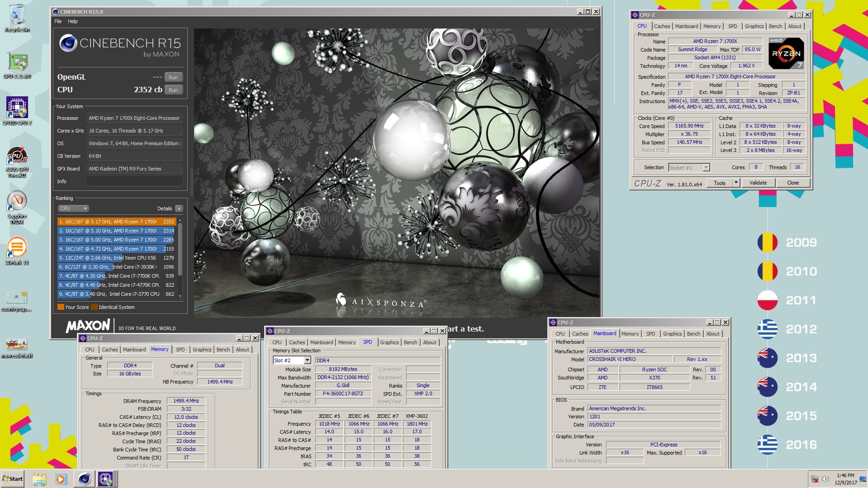This screenshot has height=488, width=868.
Task: Click the CAS# Latency 12.0 clocks value
Action: [186, 417]
